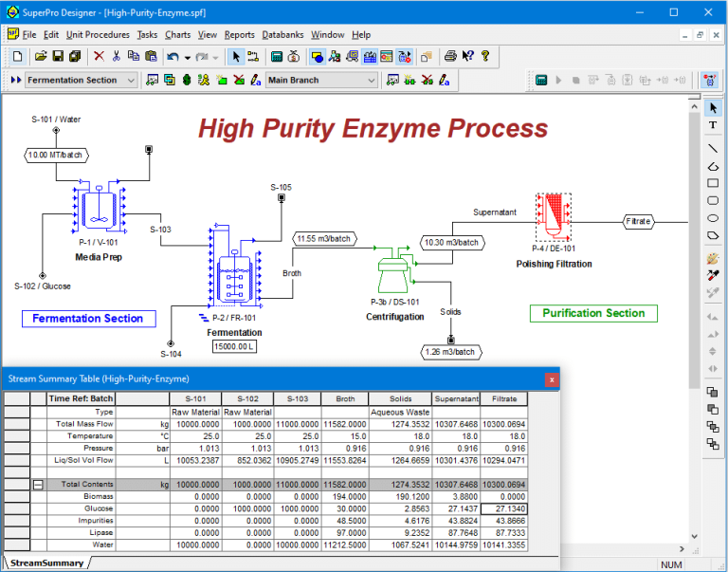Click the Save floppy disk icon
The image size is (728, 572).
pyautogui.click(x=58, y=56)
